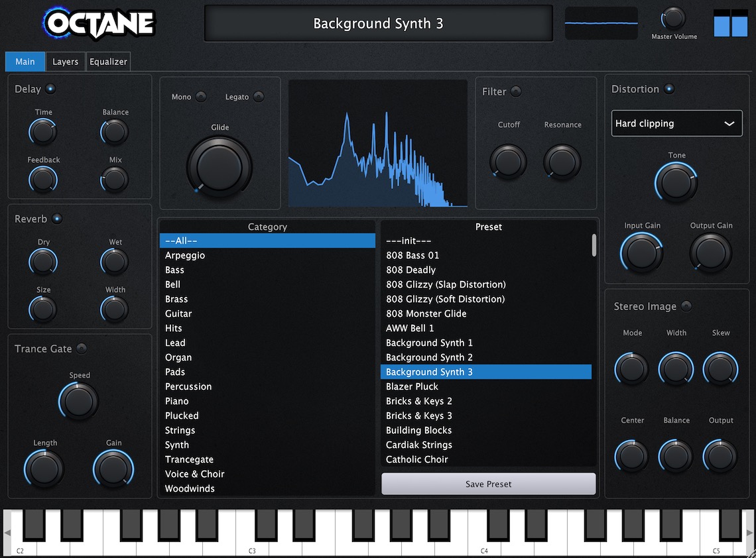
Task: Enable the Trance Gate effect
Action: [82, 349]
